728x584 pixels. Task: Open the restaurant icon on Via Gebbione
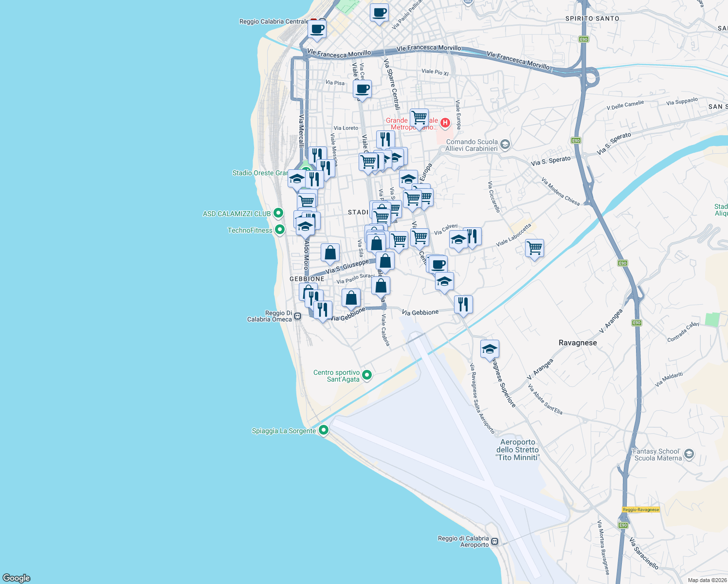click(x=462, y=303)
